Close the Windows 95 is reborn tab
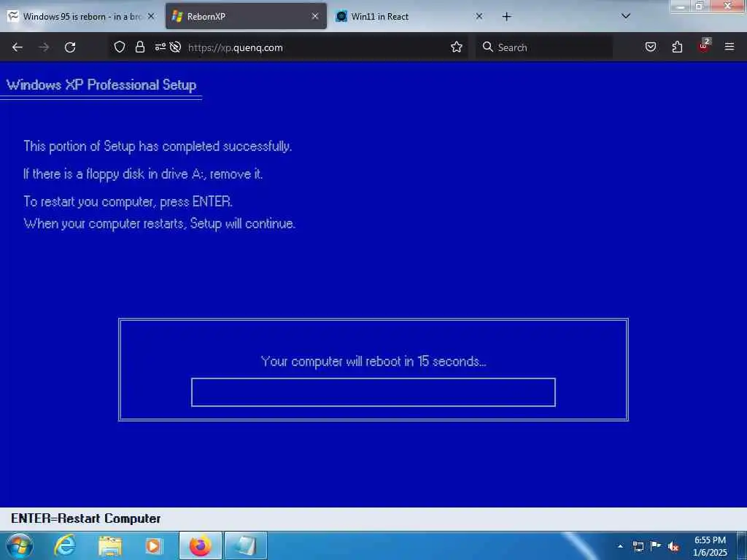Image resolution: width=747 pixels, height=560 pixels. click(x=151, y=16)
